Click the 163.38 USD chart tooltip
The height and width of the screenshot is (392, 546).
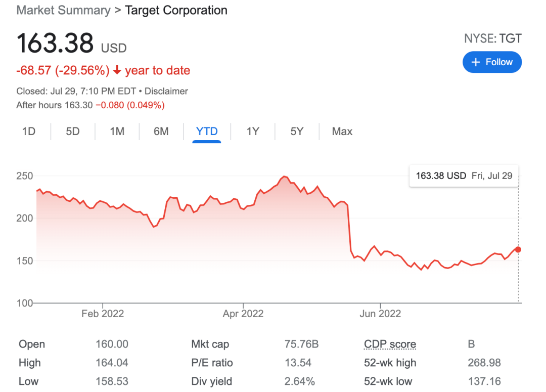tap(464, 176)
